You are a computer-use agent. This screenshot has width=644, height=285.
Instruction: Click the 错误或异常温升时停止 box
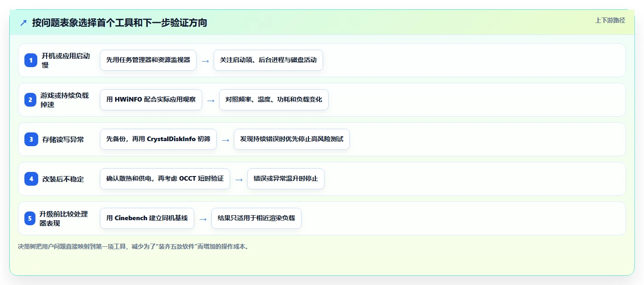coord(286,179)
